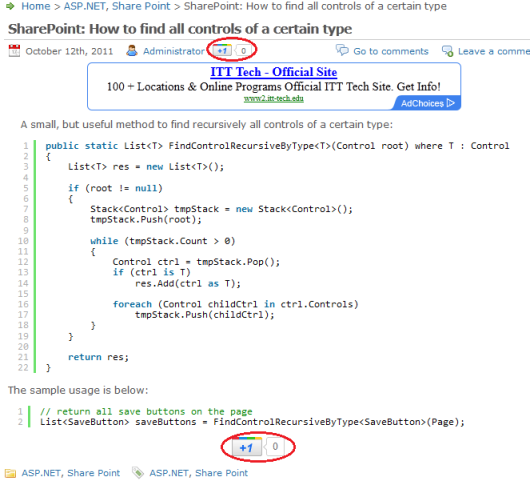
Task: Click bottom Google +1 button below code
Action: point(247,447)
